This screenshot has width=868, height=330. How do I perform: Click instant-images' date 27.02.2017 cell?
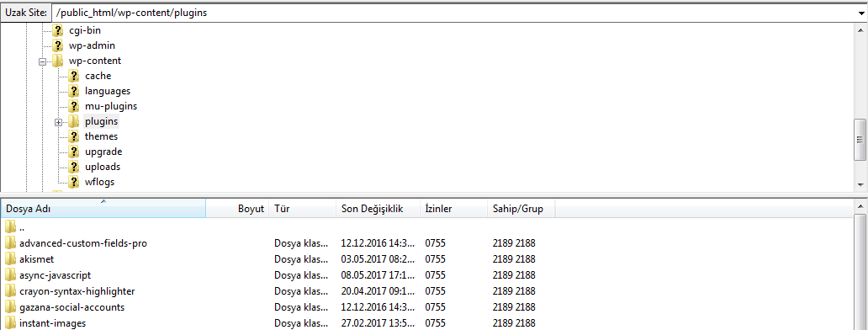(378, 322)
